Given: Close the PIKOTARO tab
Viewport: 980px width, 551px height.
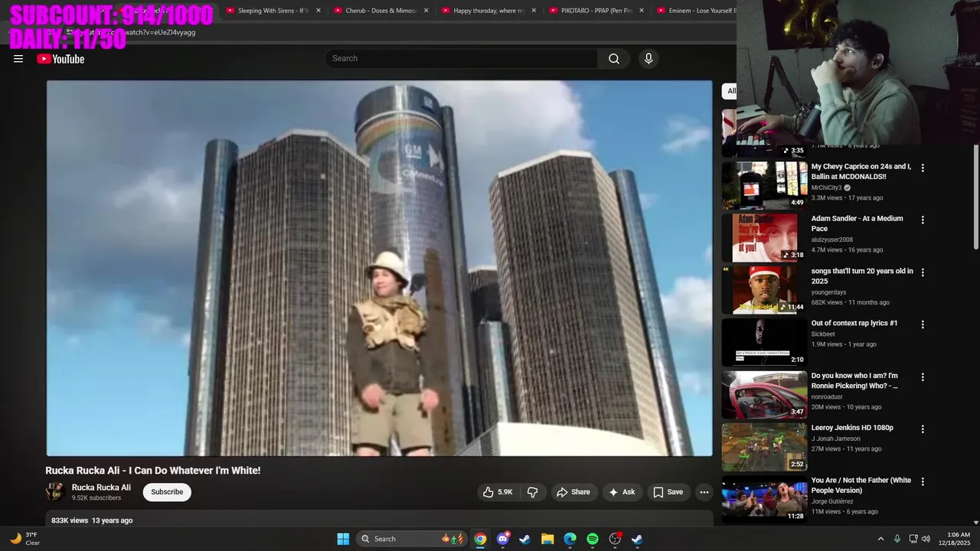Looking at the screenshot, I should click(x=642, y=11).
